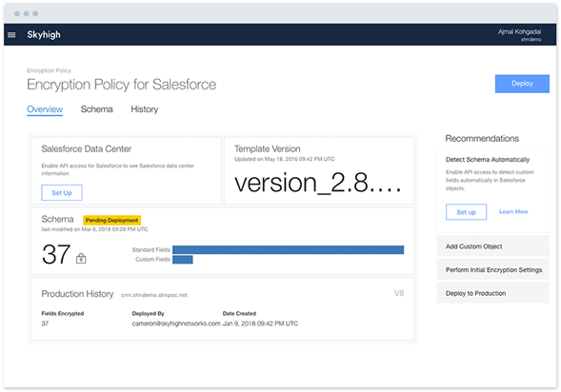Select the Add Custom Object recommendation
Image resolution: width=561 pixels, height=392 pixels.
click(x=492, y=246)
